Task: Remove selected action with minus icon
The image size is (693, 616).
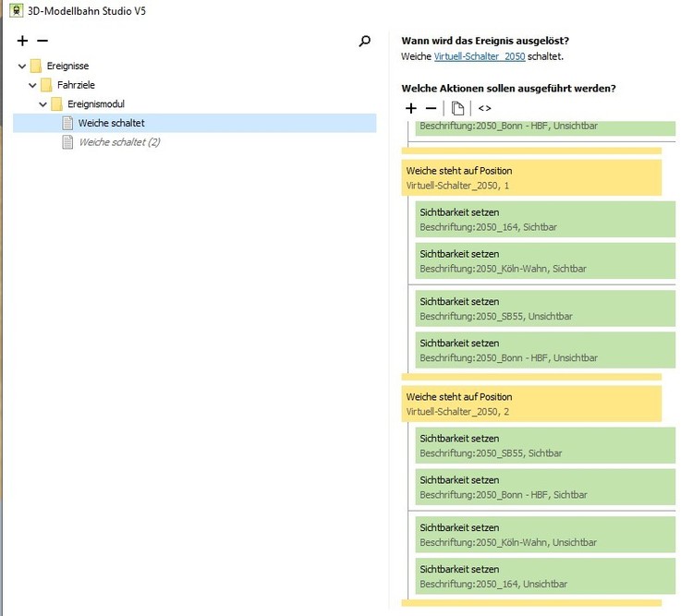Action: point(431,108)
